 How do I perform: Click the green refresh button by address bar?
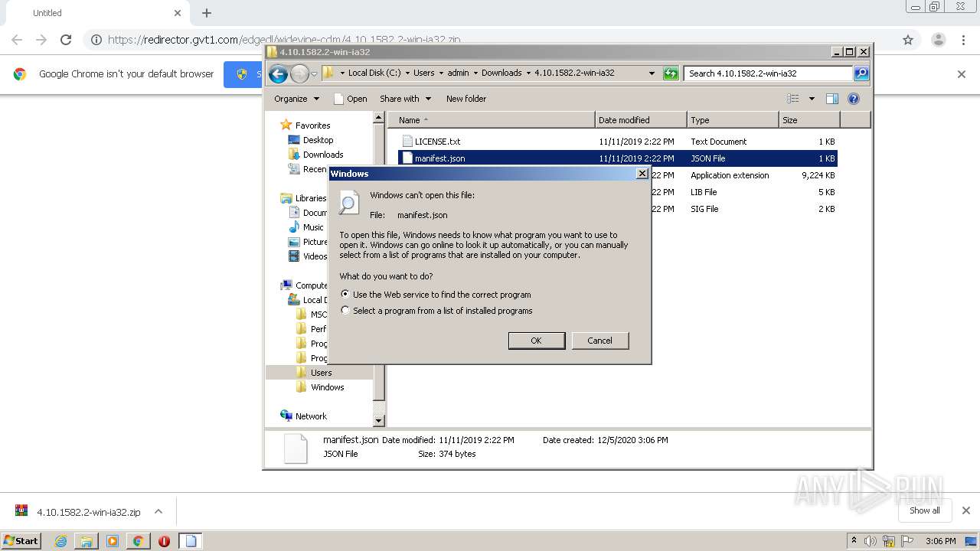coord(671,73)
